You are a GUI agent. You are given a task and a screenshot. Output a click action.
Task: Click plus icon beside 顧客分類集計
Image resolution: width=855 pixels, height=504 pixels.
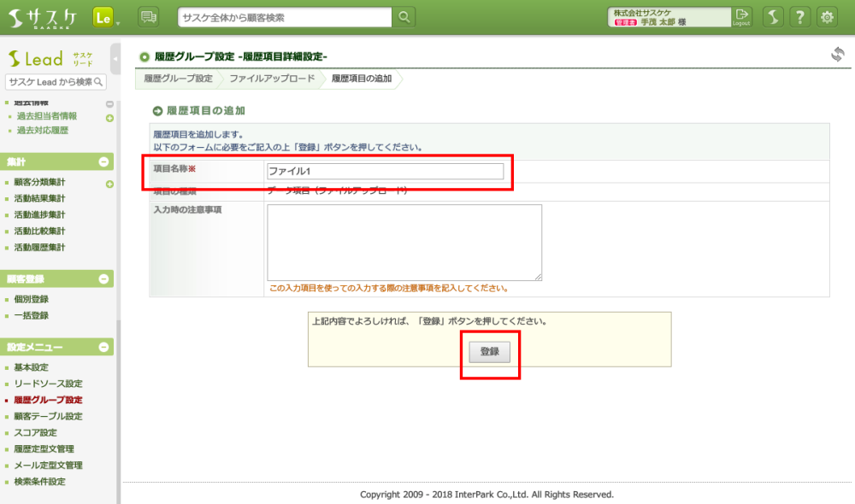[x=109, y=184]
